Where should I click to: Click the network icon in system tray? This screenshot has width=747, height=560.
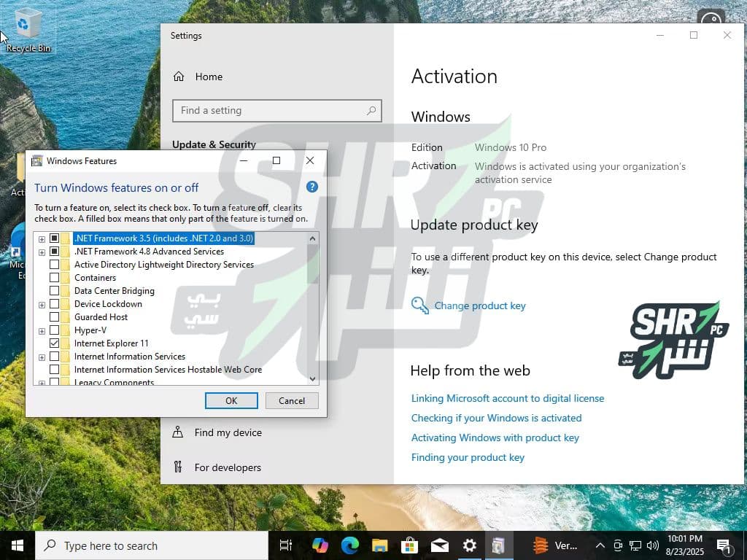tap(635, 545)
